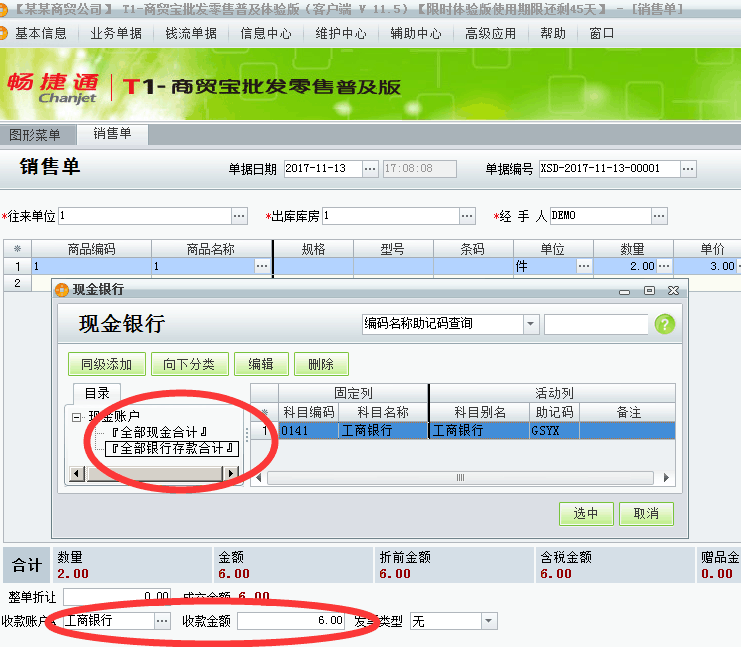Select row 2 of the sales grid
Viewport: 741px width, 647px height.
coord(17,283)
